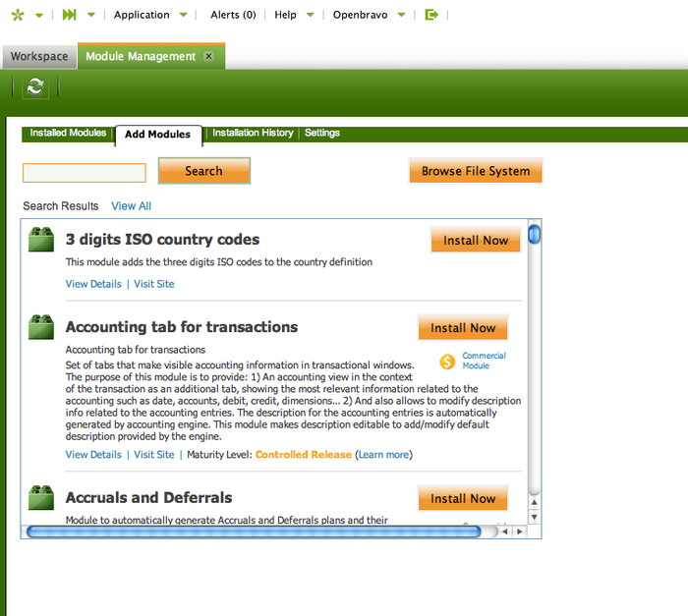Viewport: 688px width, 616px height.
Task: Click the 3 digits ISO module brick icon
Action: pyautogui.click(x=41, y=239)
